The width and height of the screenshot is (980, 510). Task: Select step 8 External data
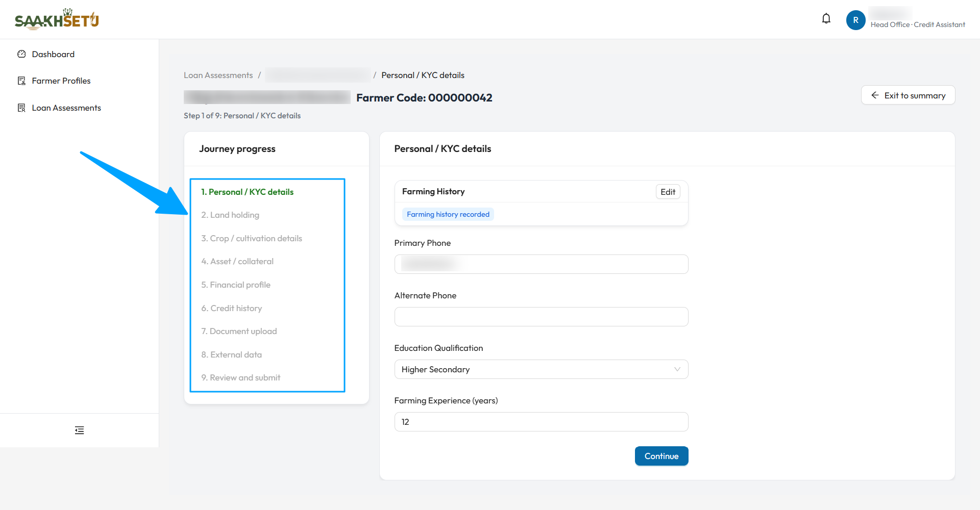click(x=231, y=354)
